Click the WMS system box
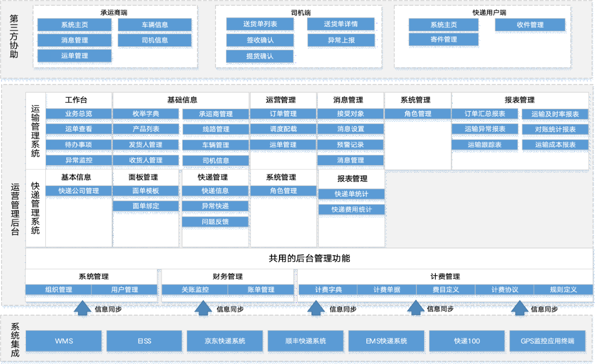This screenshot has height=364, width=595. point(64,341)
